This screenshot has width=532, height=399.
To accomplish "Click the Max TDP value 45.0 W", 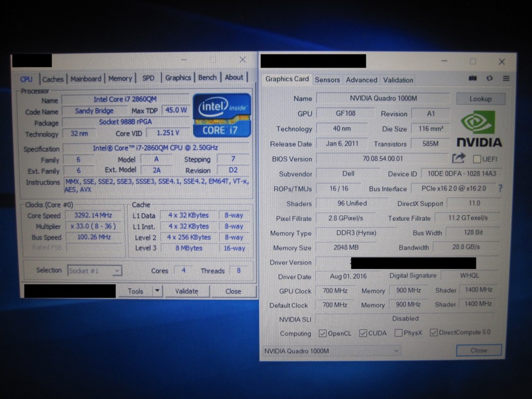I will 176,110.
